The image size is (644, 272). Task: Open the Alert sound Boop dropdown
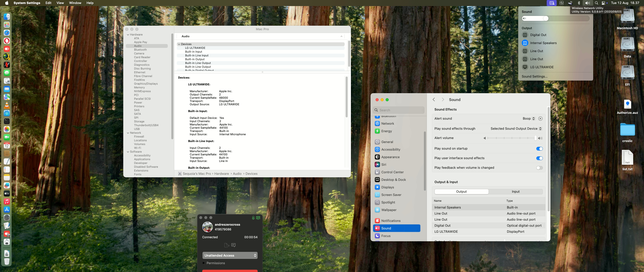(x=529, y=119)
